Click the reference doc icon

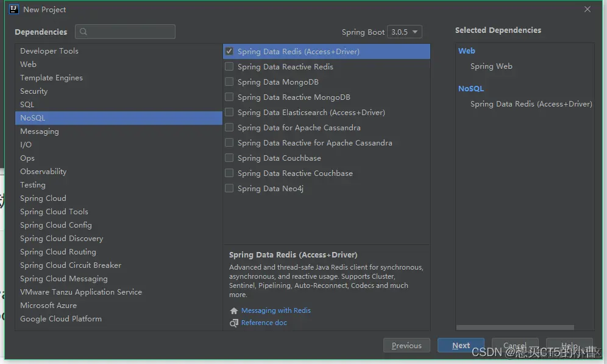234,323
